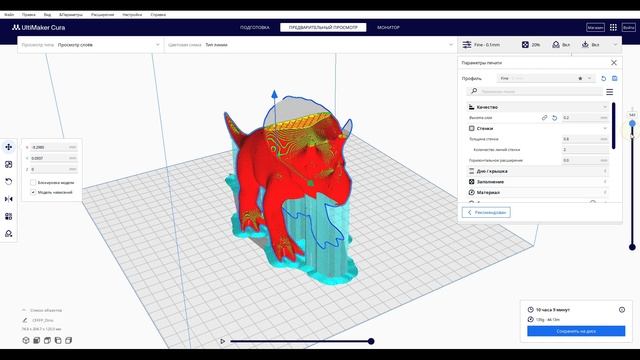Expand the Дно / крышка settings section
Screen dimensions: 640x360
click(538, 171)
